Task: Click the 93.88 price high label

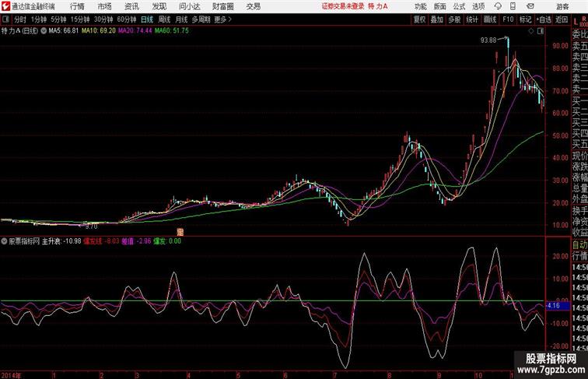Action: (488, 40)
